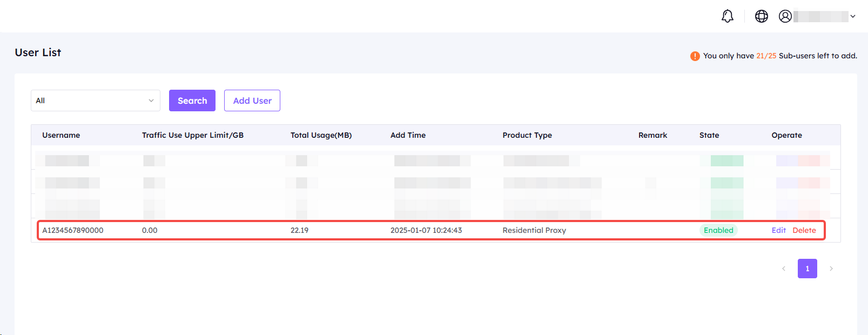Click the Total Usage(MB) column header
The height and width of the screenshot is (335, 868).
[x=321, y=135]
